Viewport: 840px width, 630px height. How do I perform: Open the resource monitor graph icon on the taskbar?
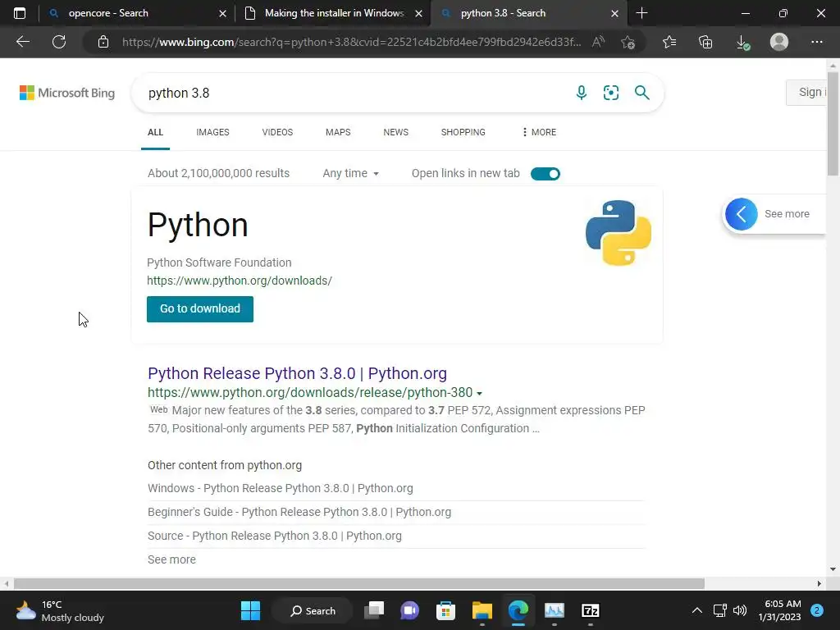click(555, 610)
